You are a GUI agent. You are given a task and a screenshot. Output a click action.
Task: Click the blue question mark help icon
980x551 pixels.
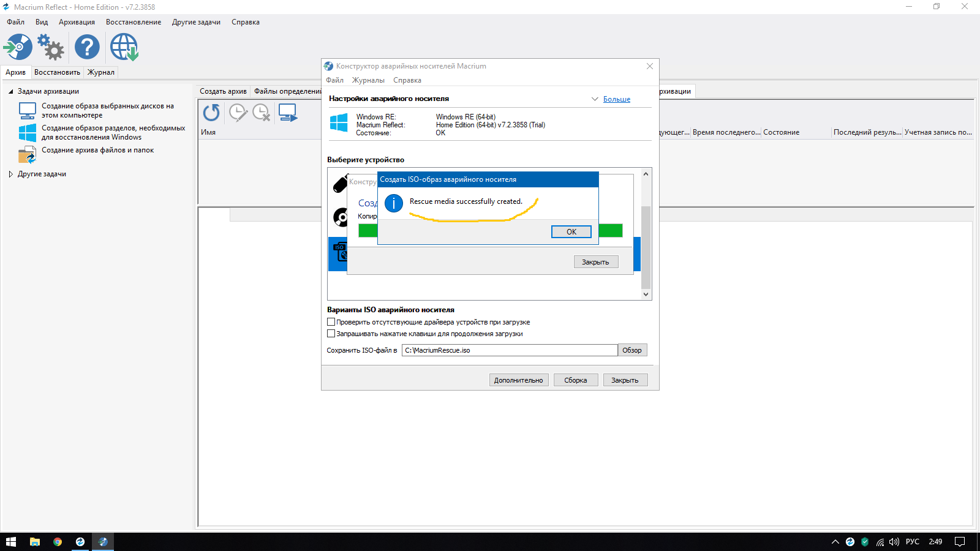pyautogui.click(x=87, y=47)
